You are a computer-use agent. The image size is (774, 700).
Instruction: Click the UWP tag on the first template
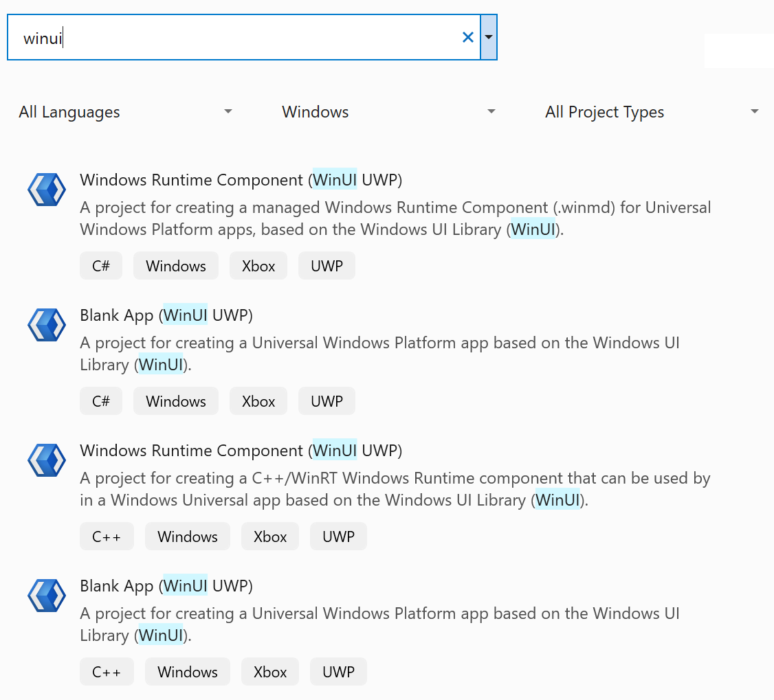327,265
